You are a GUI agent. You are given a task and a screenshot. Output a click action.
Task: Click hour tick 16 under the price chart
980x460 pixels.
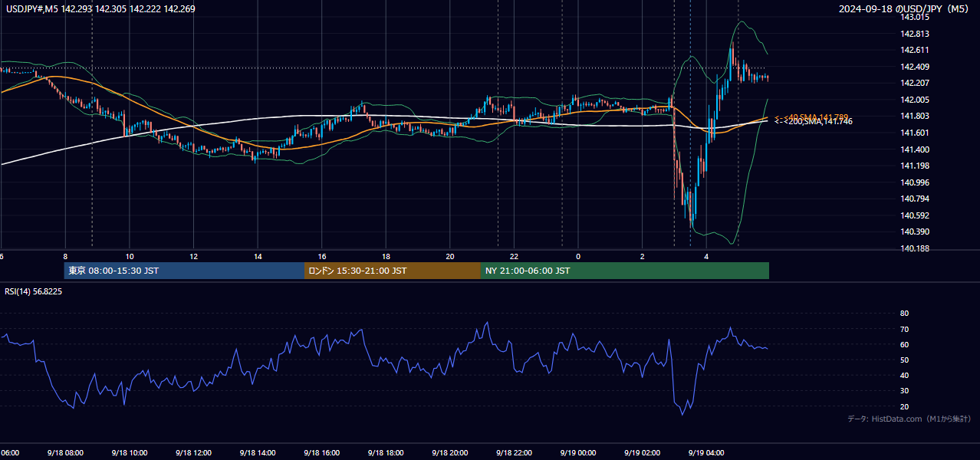[322, 256]
